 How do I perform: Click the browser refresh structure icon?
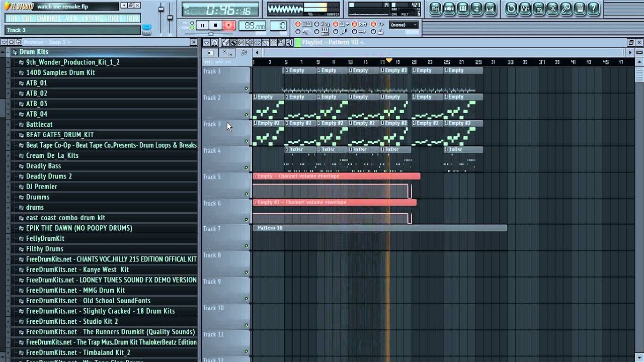18,42
